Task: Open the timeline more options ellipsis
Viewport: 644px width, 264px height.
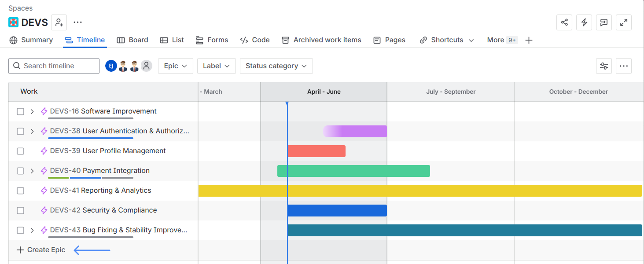Action: pos(624,66)
